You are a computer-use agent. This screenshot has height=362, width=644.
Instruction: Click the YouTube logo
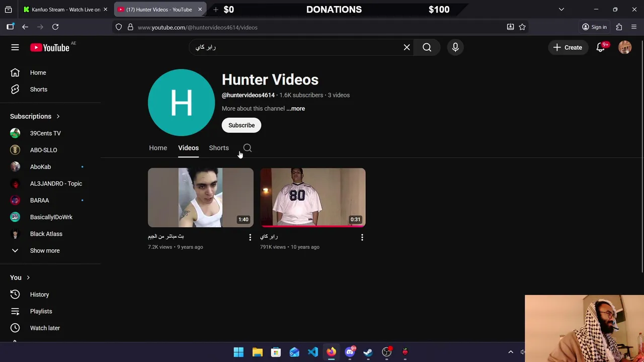(49, 47)
